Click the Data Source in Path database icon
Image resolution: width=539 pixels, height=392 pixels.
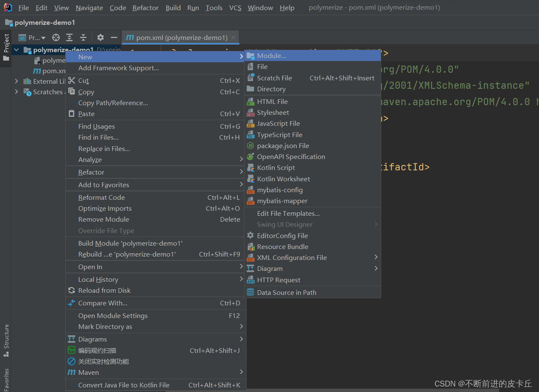(x=250, y=292)
